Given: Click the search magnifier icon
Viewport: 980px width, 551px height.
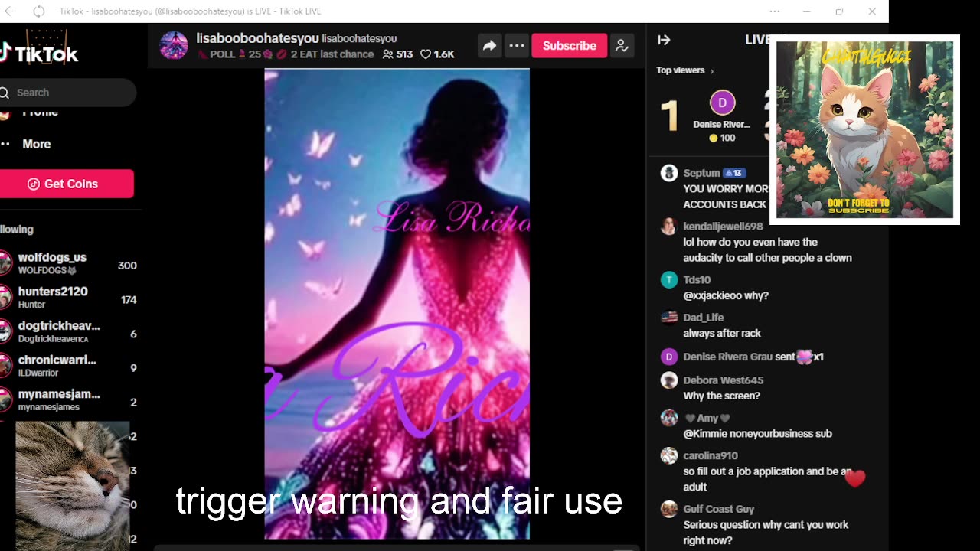Looking at the screenshot, I should [5, 93].
